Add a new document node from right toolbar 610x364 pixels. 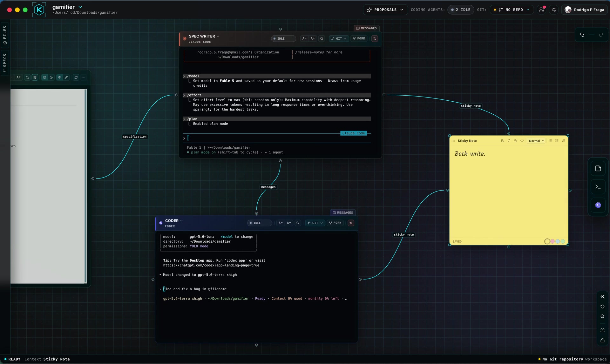[598, 168]
